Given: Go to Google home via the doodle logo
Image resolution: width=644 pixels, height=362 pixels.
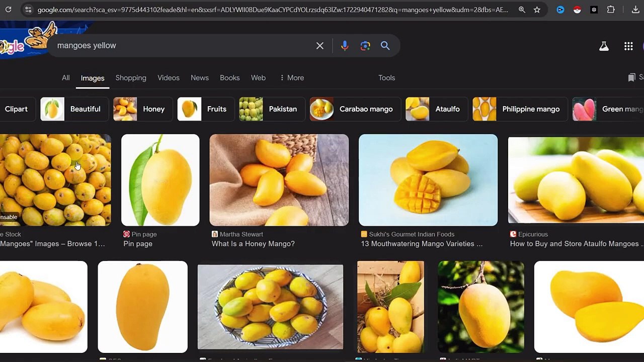Looking at the screenshot, I should 28,40.
